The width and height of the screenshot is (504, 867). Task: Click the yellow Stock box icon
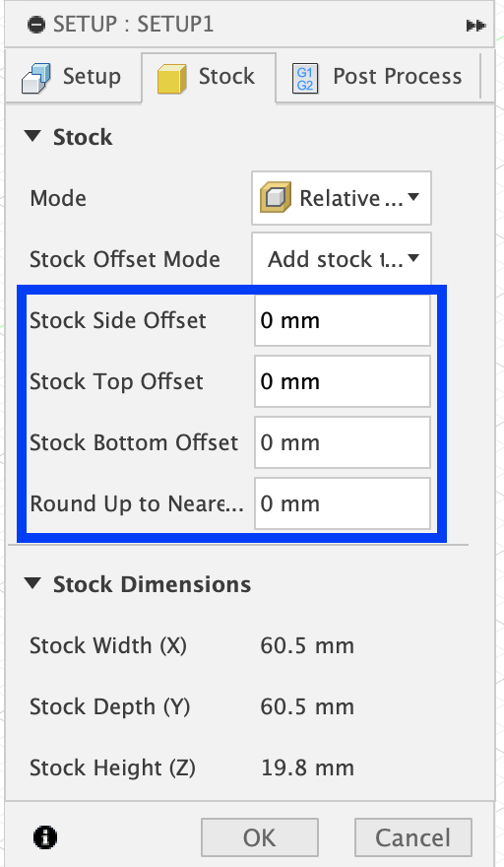pos(171,79)
